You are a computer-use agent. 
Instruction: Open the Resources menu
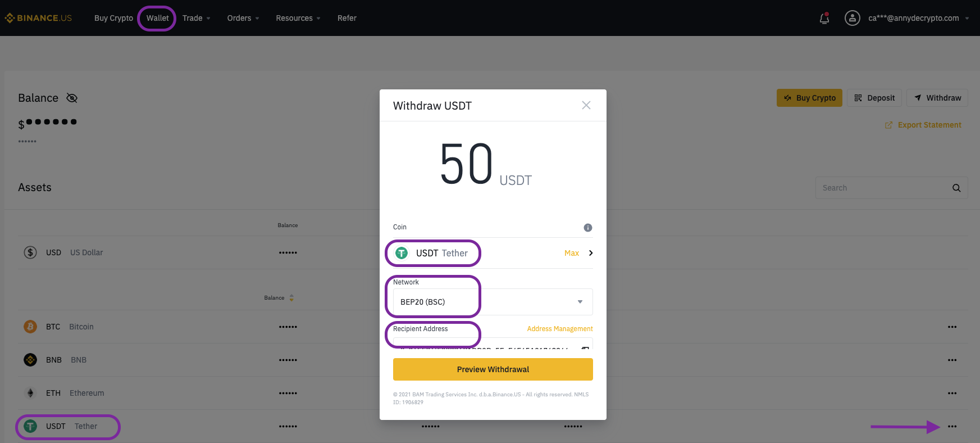coord(298,18)
